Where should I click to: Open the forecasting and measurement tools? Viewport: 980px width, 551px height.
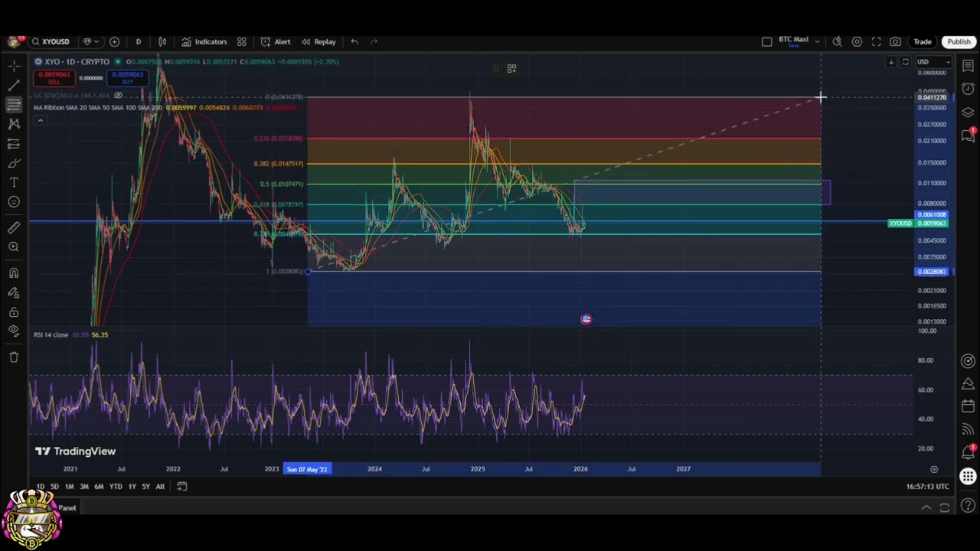[14, 144]
